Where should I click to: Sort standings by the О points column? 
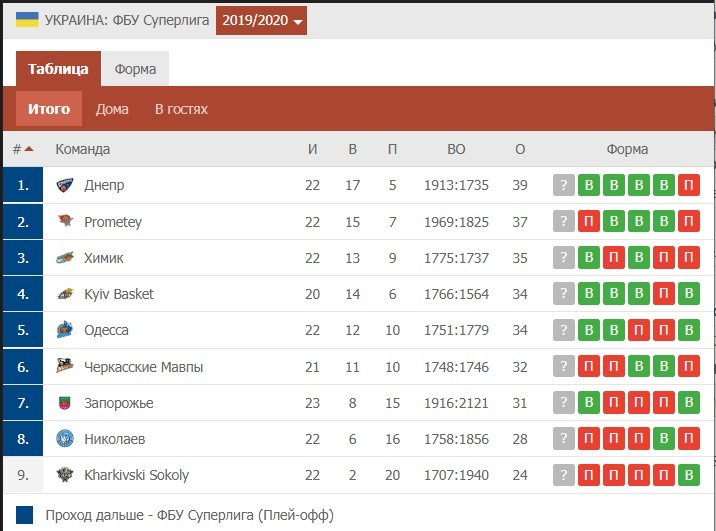[x=520, y=149]
